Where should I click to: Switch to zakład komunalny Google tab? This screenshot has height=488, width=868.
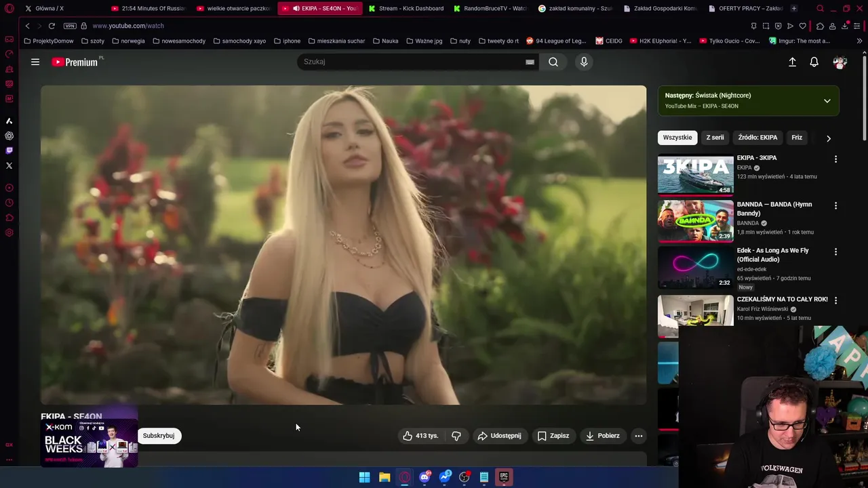tap(575, 8)
